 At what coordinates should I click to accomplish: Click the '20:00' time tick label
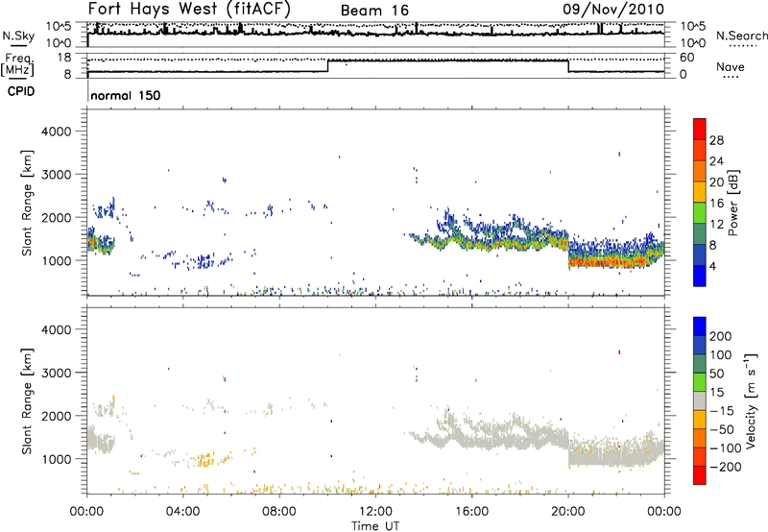567,512
